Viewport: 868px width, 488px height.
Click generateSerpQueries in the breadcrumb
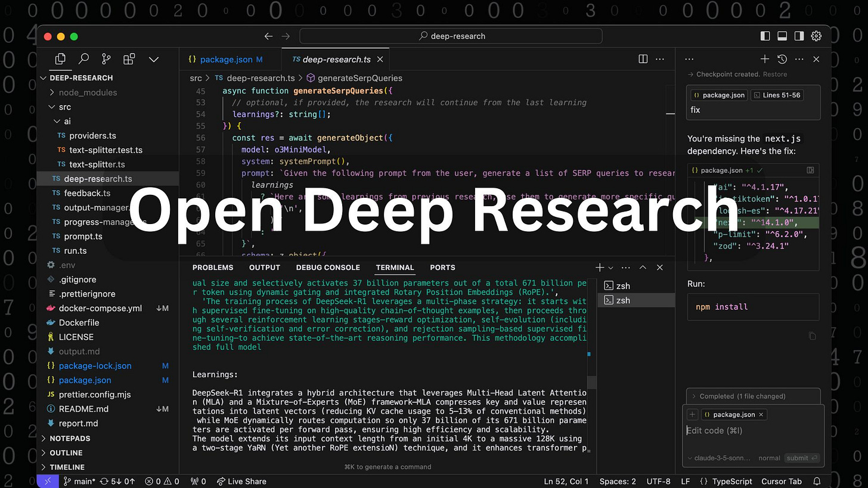pos(359,78)
